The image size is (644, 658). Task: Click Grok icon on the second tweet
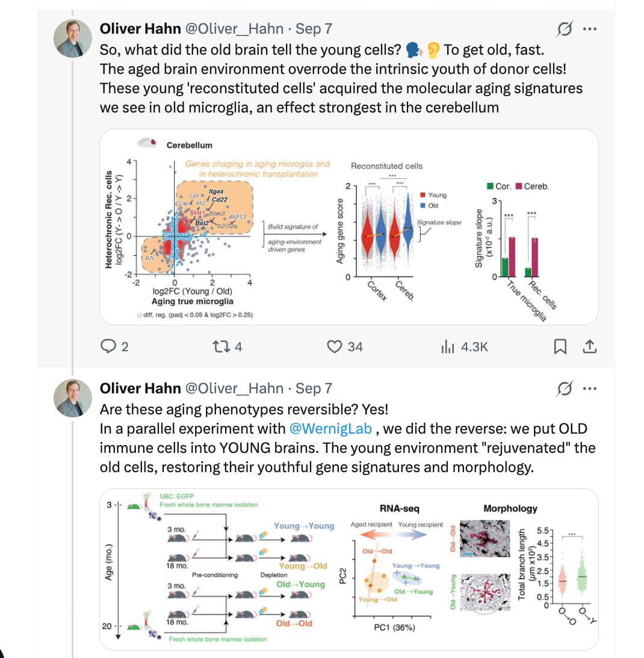(564, 389)
